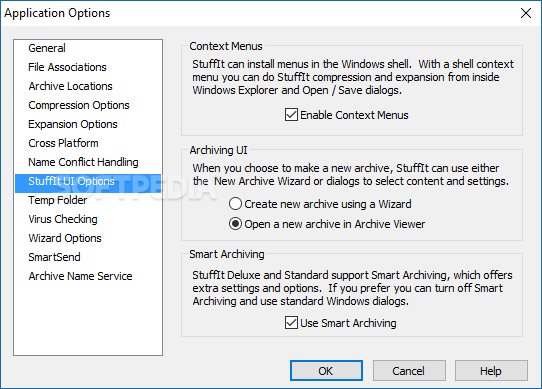Select StuffIt UI Options item

point(88,183)
